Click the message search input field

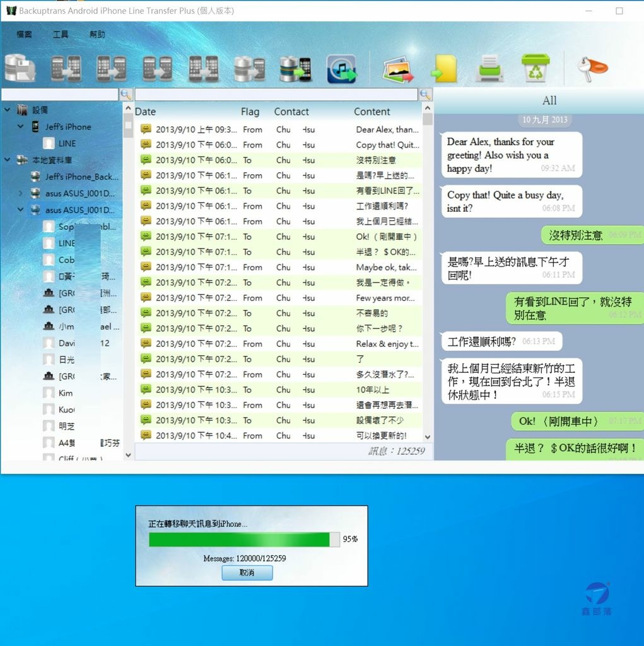point(276,95)
